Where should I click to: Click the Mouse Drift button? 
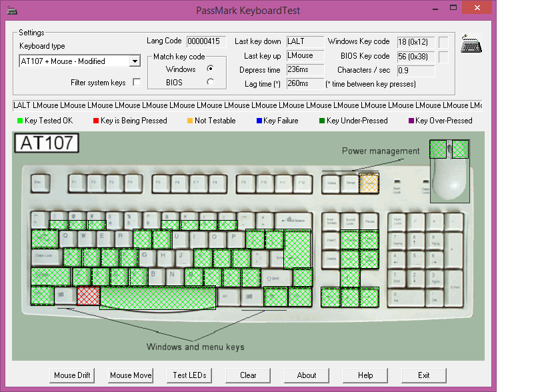72,375
